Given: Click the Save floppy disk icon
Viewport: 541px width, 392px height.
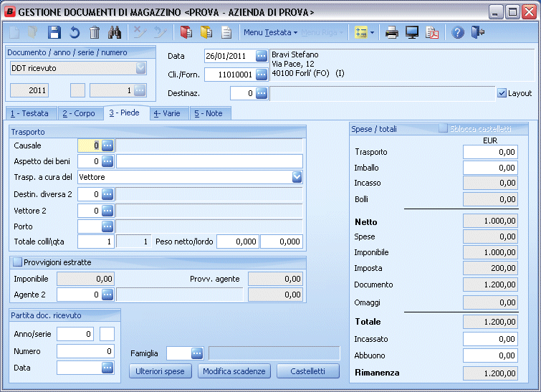Looking at the screenshot, I should [54, 32].
